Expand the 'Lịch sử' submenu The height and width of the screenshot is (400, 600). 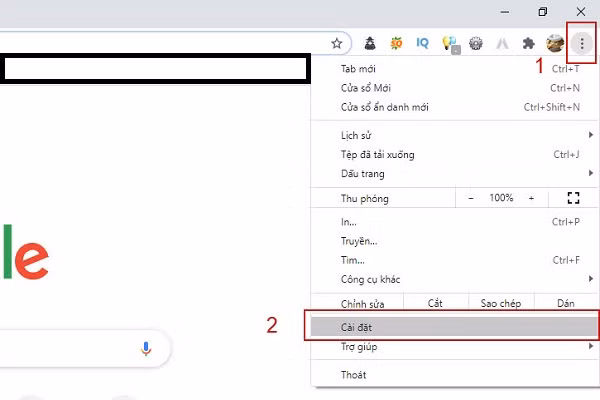[x=454, y=136]
